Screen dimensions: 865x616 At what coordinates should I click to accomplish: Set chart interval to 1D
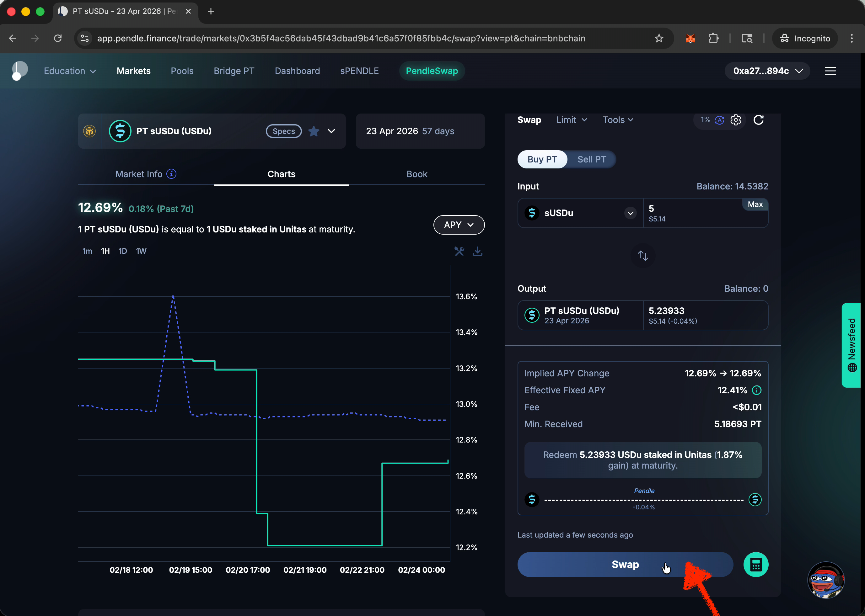pyautogui.click(x=123, y=251)
